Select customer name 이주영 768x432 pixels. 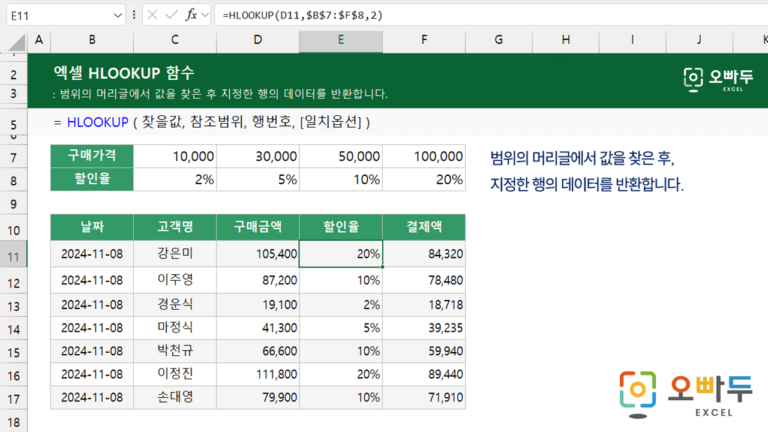coord(174,280)
